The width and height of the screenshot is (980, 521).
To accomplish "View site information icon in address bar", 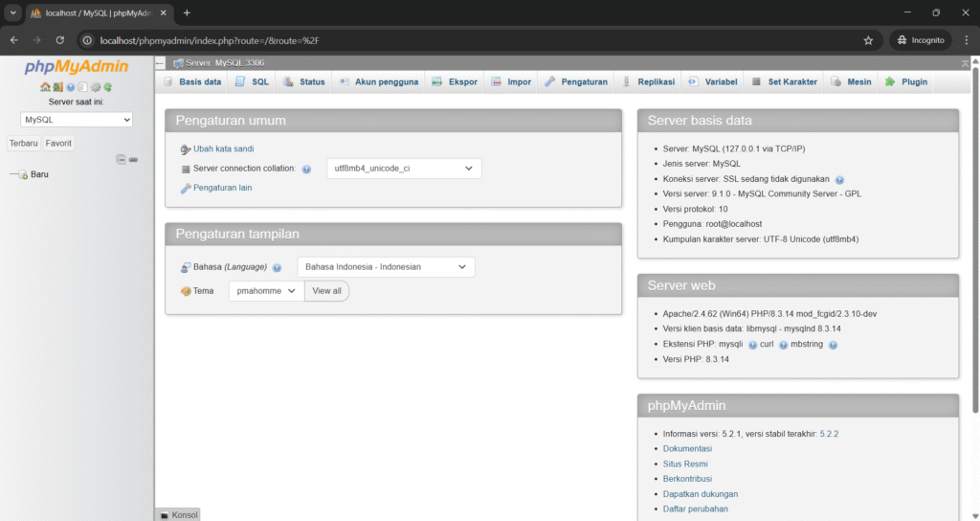I will [87, 40].
